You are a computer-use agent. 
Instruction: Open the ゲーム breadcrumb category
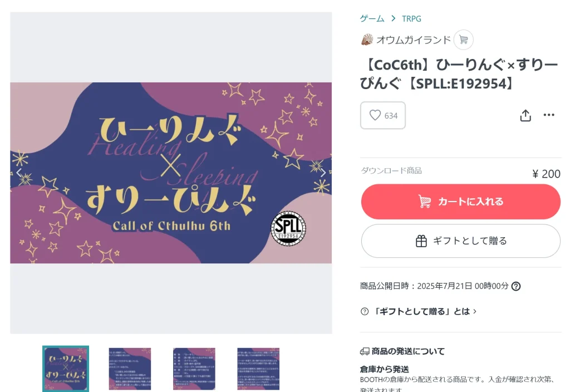[372, 18]
